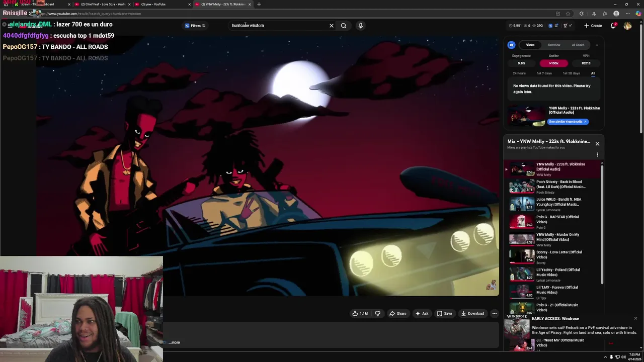Click the trophy icon in the header

click(x=565, y=26)
